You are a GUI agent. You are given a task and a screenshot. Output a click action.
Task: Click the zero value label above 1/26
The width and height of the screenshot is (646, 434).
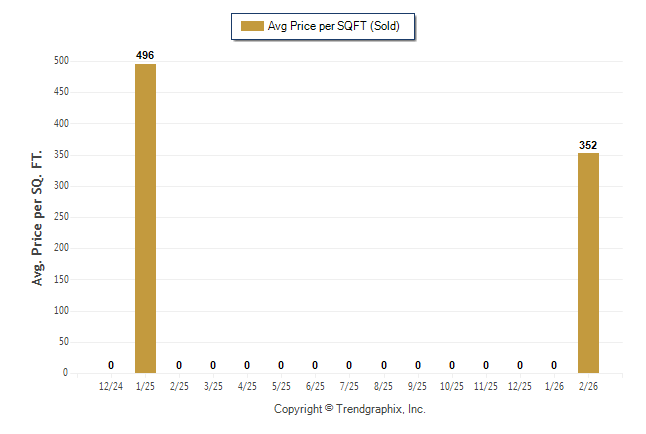554,365
